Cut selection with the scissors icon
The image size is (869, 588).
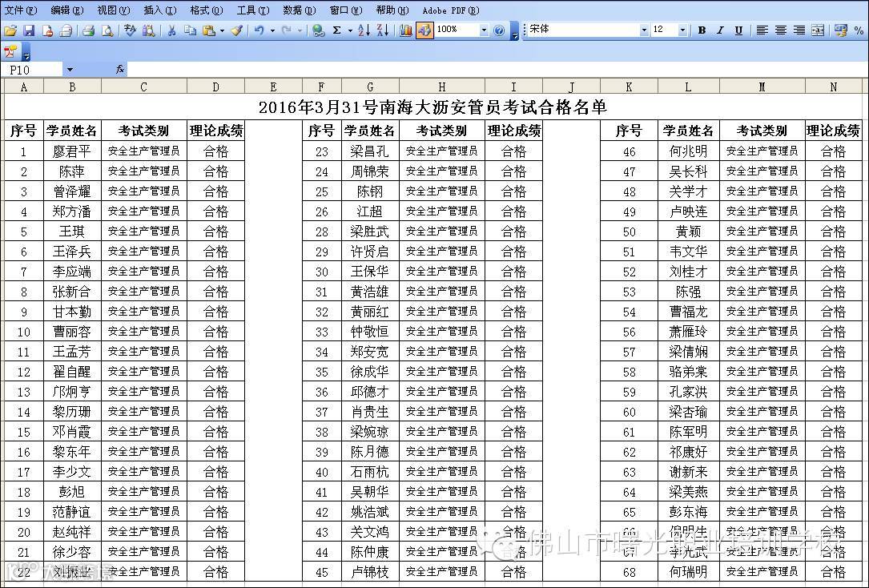pos(171,31)
